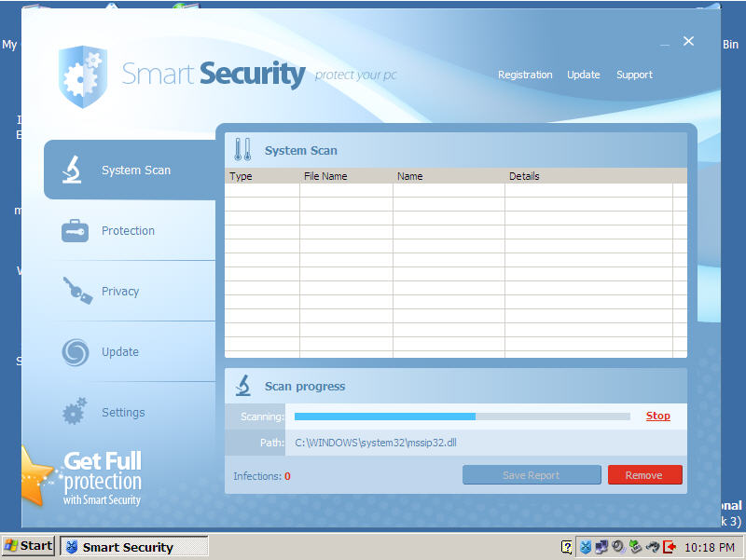The image size is (746, 560).
Task: Stop the running scan
Action: (657, 416)
